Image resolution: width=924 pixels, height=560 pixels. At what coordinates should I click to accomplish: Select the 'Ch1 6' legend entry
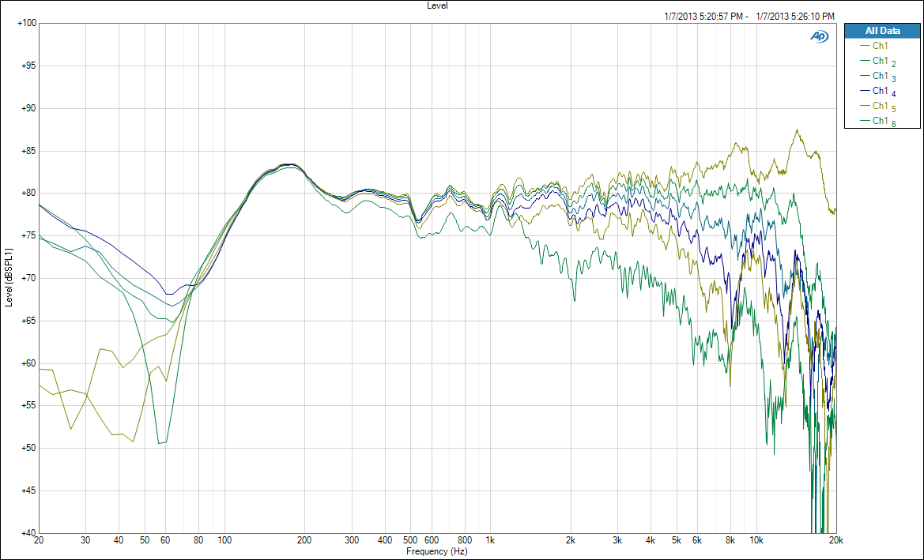(x=878, y=122)
